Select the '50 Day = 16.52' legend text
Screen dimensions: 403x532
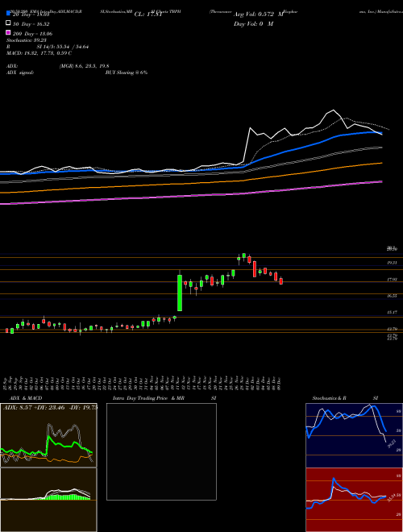coord(31,24)
